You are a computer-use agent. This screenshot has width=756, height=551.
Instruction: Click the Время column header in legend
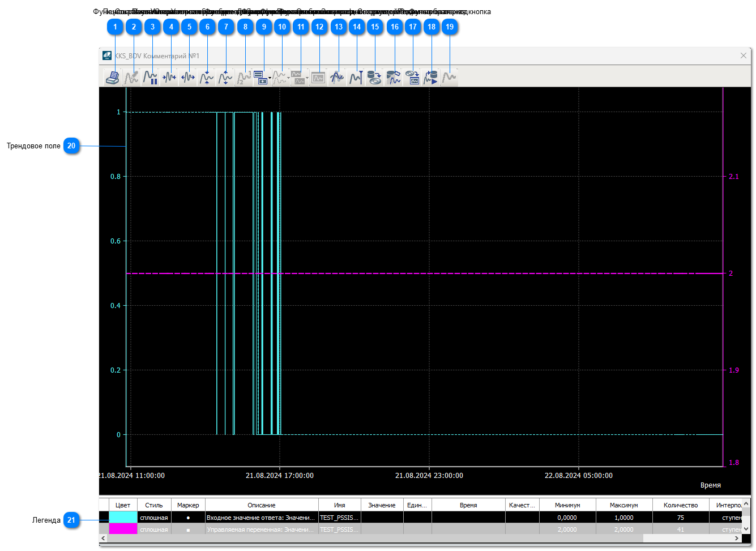pyautogui.click(x=468, y=505)
